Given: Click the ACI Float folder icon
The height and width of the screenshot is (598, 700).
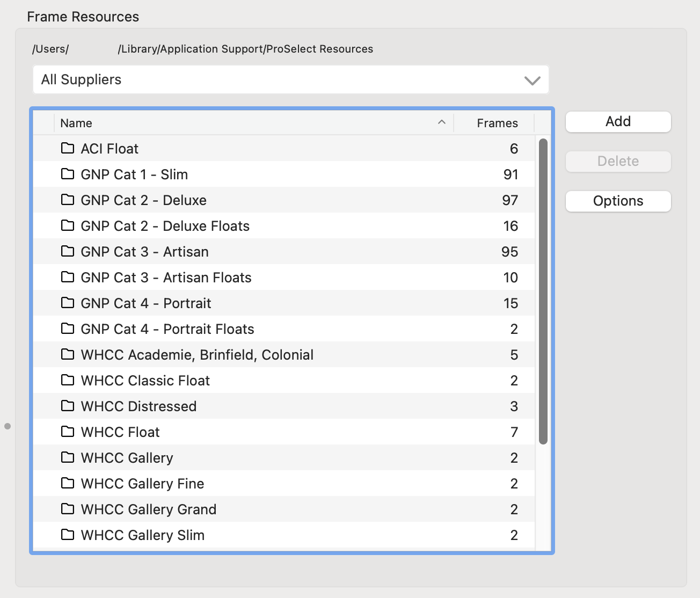Looking at the screenshot, I should point(68,148).
